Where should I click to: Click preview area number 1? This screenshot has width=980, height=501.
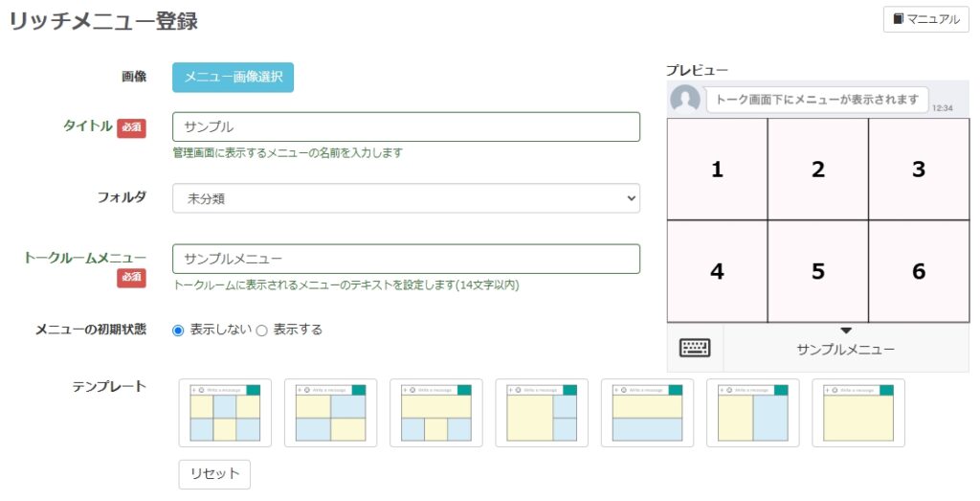(x=717, y=170)
